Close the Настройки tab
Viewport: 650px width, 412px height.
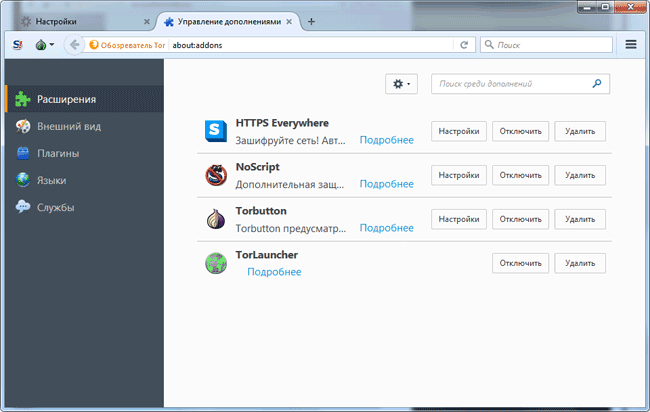147,22
